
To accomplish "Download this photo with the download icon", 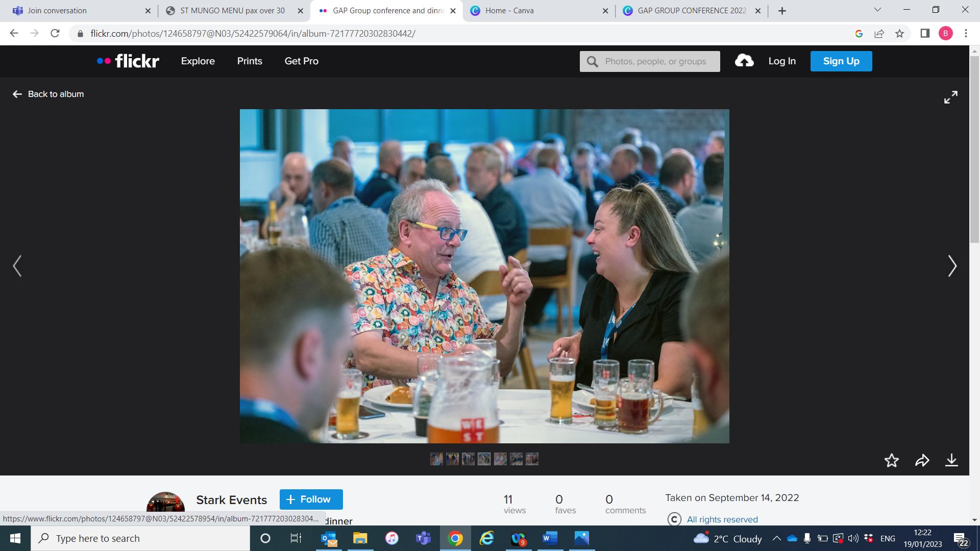I will click(951, 460).
